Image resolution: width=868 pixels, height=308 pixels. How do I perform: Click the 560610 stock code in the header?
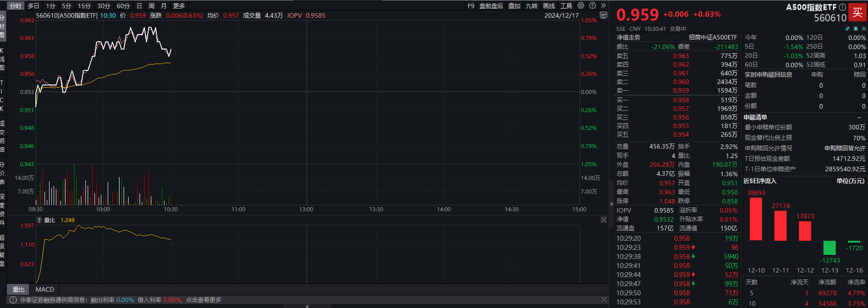click(830, 18)
